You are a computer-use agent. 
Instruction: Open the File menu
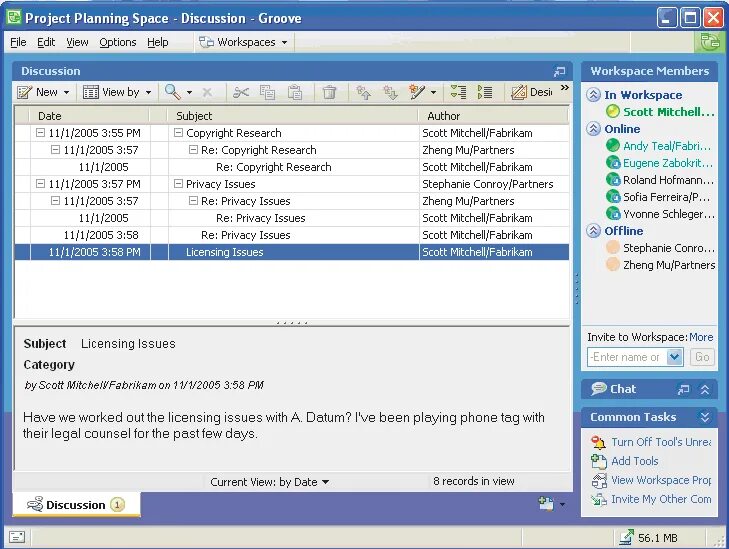[18, 42]
